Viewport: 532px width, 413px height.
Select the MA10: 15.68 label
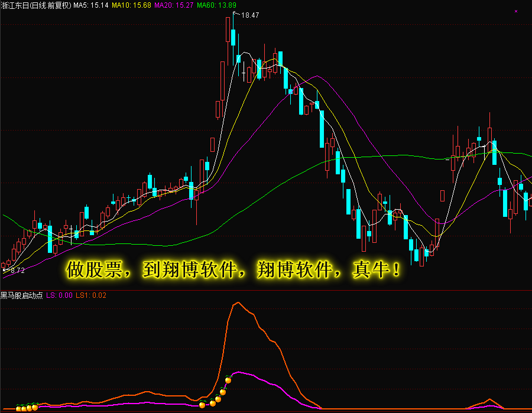pos(131,5)
